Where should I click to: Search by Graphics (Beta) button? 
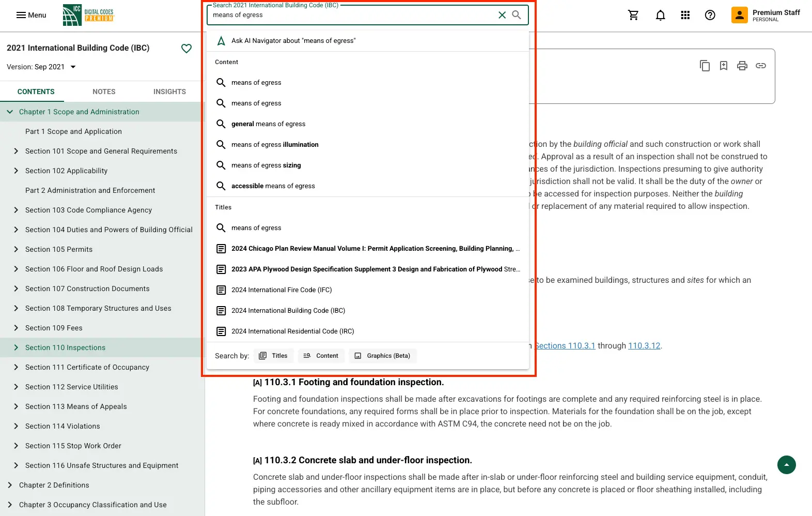(x=383, y=356)
